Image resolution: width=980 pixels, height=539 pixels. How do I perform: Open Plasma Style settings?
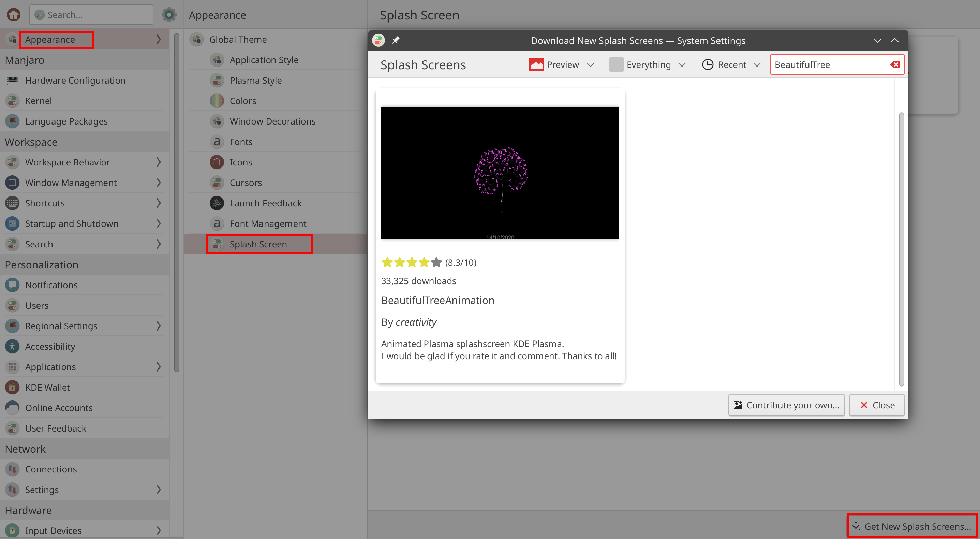pyautogui.click(x=276, y=80)
